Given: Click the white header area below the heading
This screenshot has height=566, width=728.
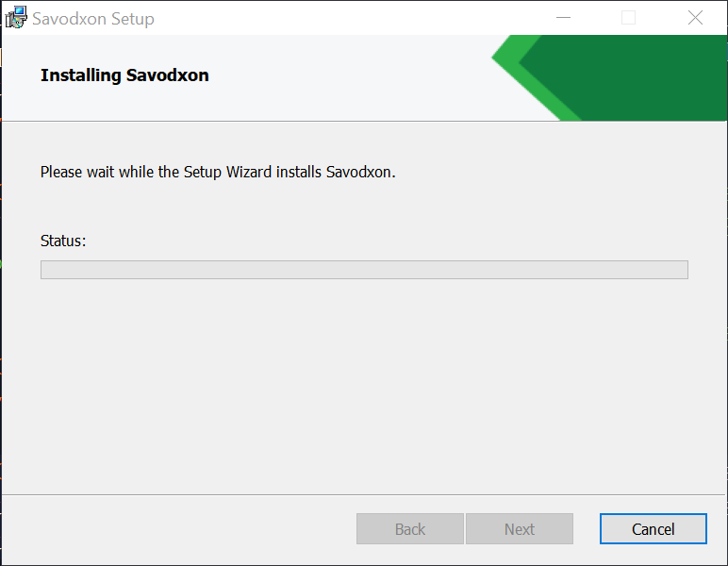Looking at the screenshot, I should [236, 102].
